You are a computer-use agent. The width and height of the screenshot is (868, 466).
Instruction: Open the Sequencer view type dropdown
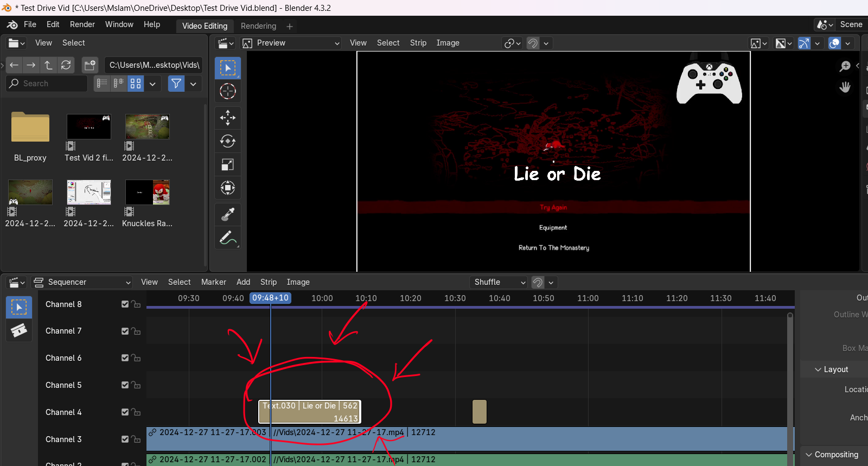pos(82,282)
